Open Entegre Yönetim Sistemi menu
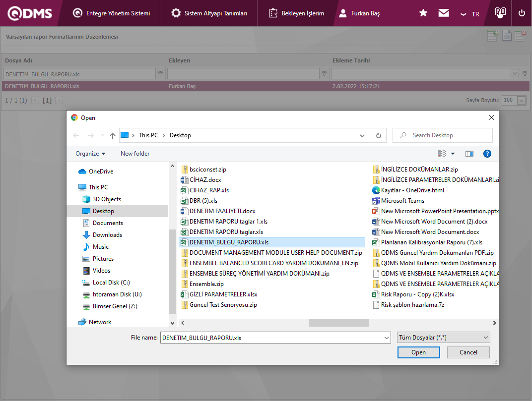The image size is (532, 401). [111, 13]
